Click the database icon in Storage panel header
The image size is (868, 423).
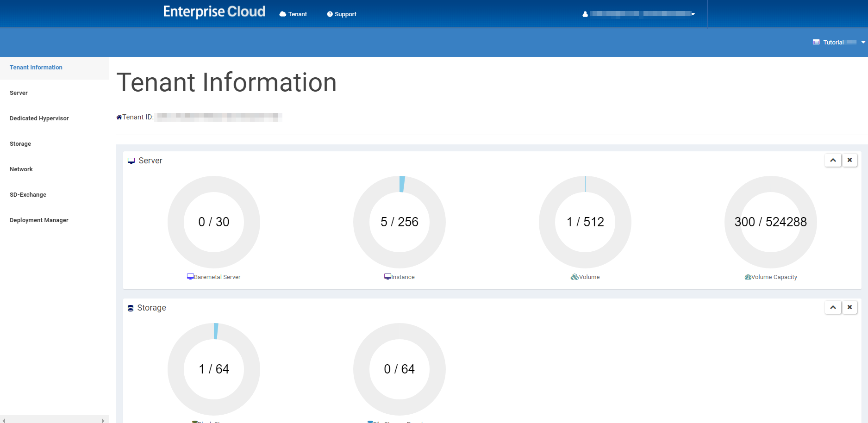[x=130, y=307]
